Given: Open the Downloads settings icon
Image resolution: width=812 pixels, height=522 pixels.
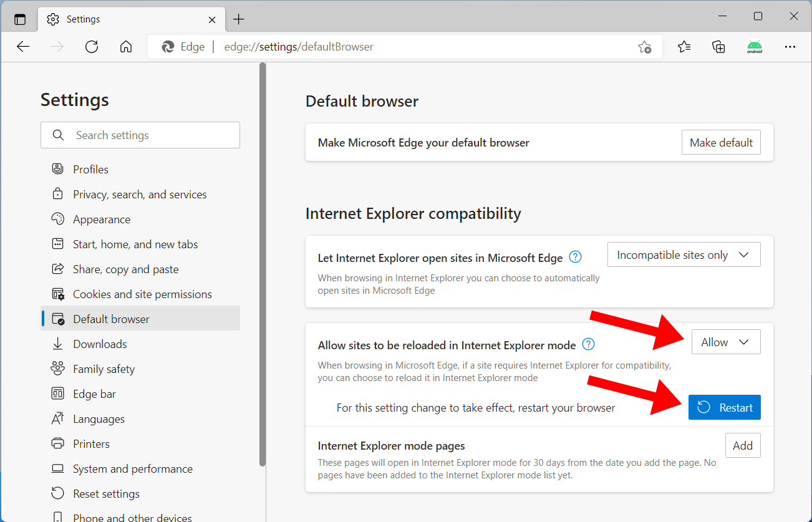Looking at the screenshot, I should click(x=57, y=344).
